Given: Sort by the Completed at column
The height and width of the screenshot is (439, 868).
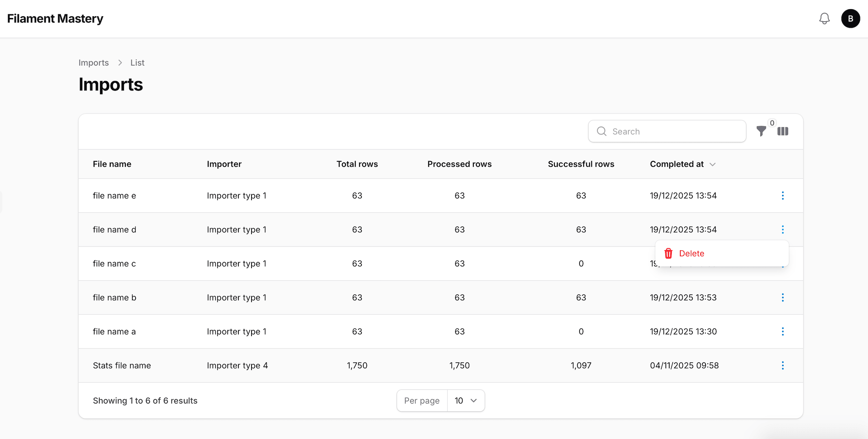Looking at the screenshot, I should (x=677, y=164).
